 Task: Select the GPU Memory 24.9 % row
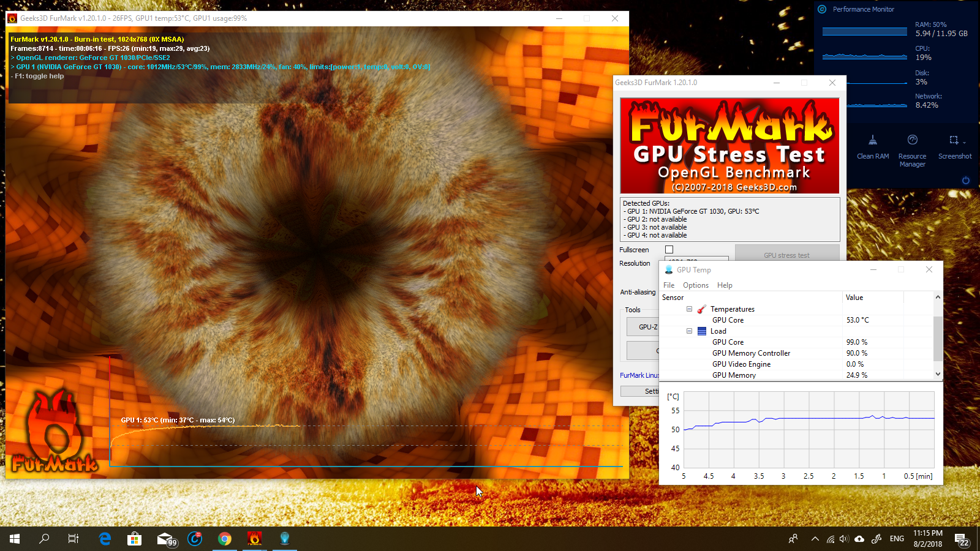click(x=796, y=375)
